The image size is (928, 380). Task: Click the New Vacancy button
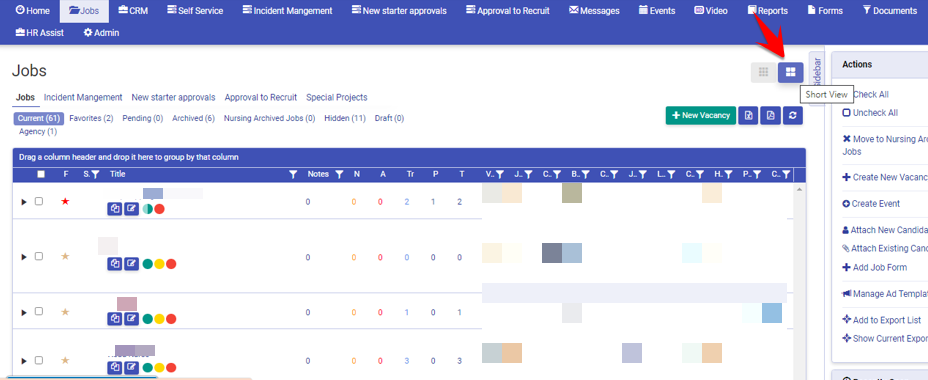701,115
